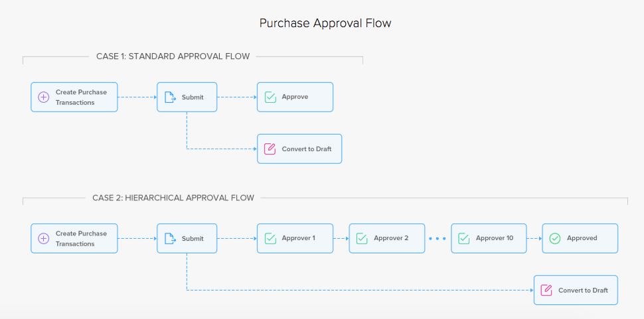644x319 pixels.
Task: Click the green circle check Approved icon
Action: pyautogui.click(x=555, y=238)
